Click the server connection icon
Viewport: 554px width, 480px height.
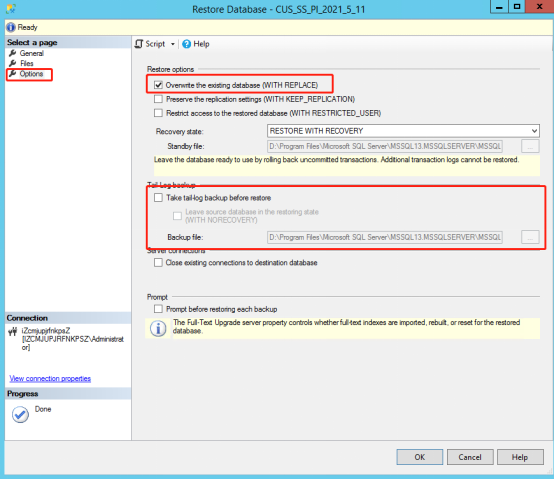[13, 331]
